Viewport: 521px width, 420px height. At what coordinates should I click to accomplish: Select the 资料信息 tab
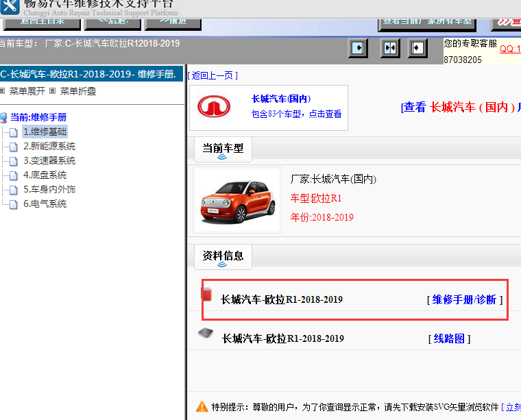click(x=223, y=257)
